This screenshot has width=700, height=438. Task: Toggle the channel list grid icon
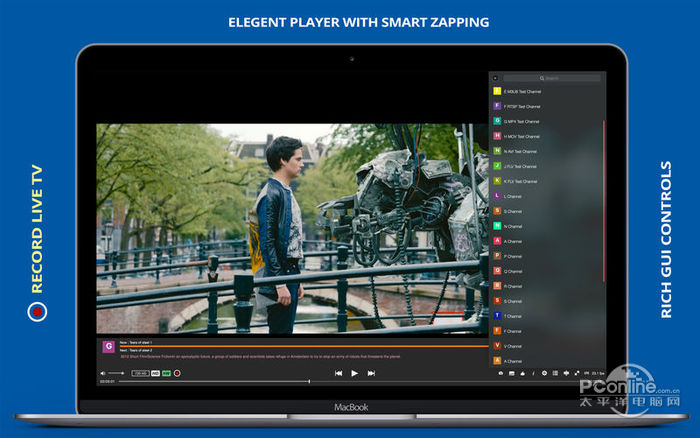click(555, 373)
